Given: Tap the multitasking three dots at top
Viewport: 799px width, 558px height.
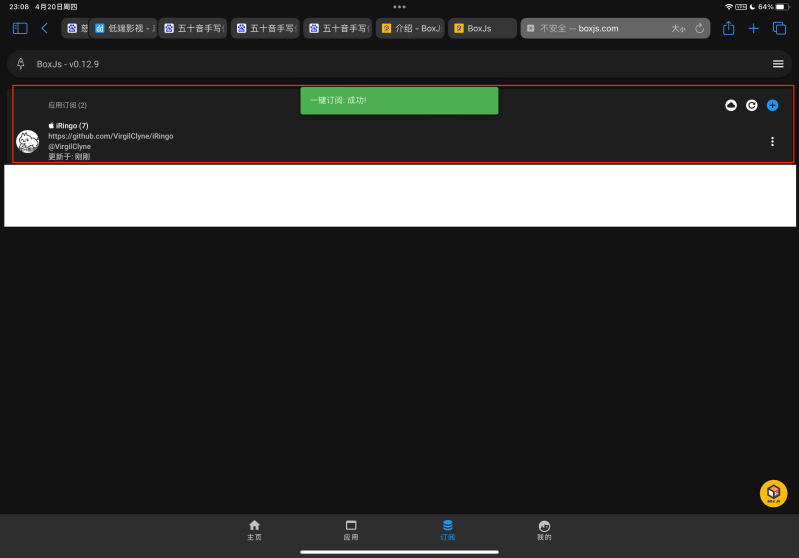Looking at the screenshot, I should click(x=400, y=7).
